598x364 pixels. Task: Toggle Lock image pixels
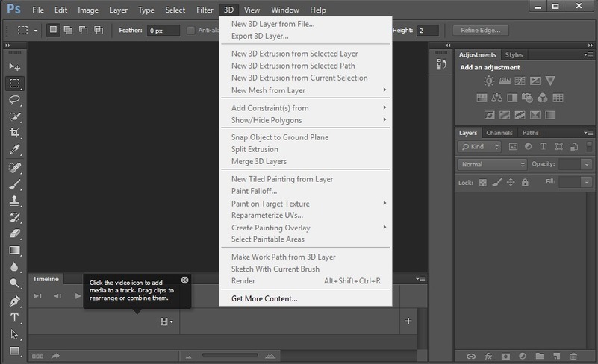496,182
